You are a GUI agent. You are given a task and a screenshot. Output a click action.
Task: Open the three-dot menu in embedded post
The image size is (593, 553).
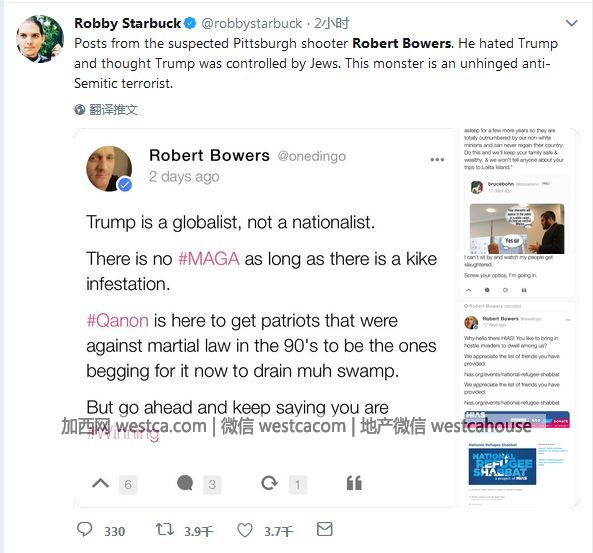(x=437, y=159)
